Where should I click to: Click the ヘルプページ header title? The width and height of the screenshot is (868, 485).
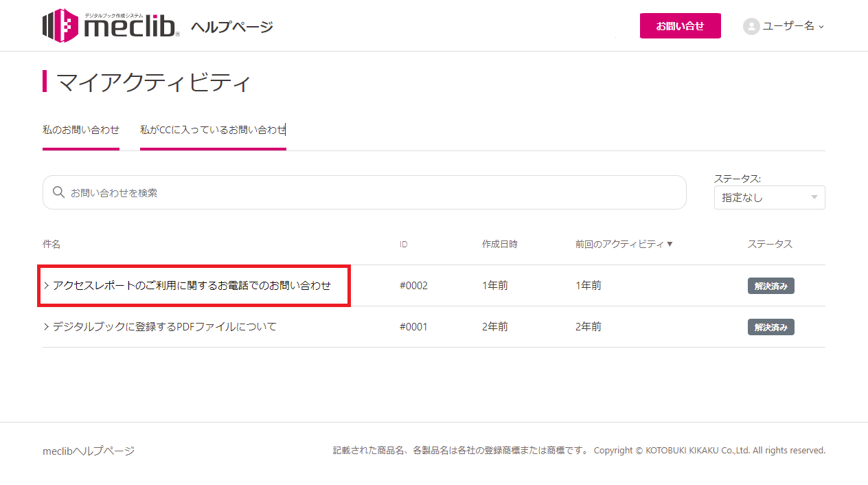232,27
